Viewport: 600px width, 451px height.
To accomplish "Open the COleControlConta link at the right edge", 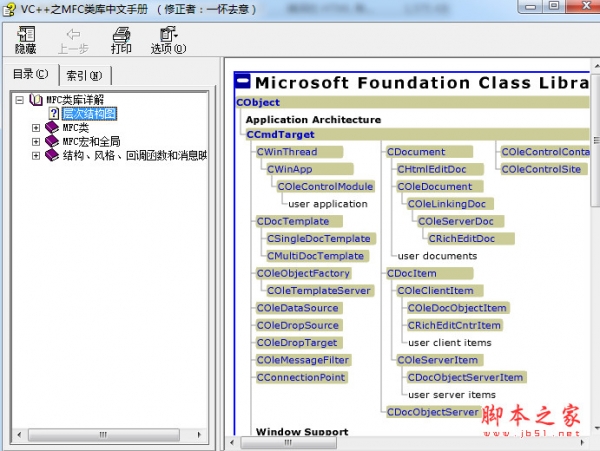I will click(545, 152).
